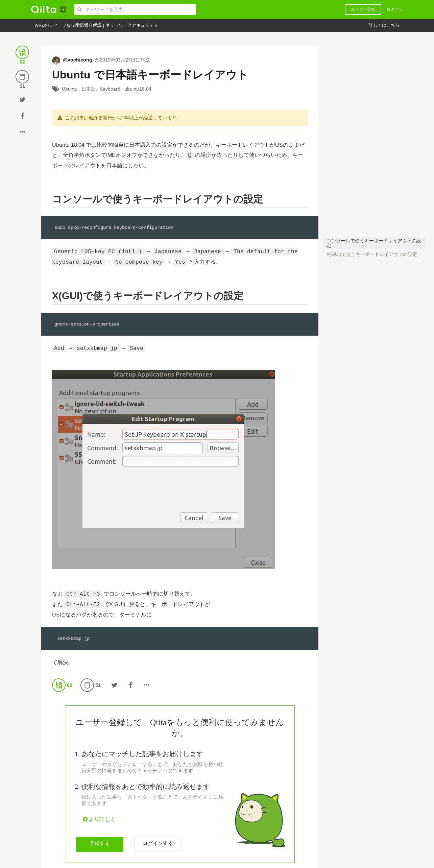This screenshot has width=434, height=868.
Task: Click the tags icon
Action: 55,89
